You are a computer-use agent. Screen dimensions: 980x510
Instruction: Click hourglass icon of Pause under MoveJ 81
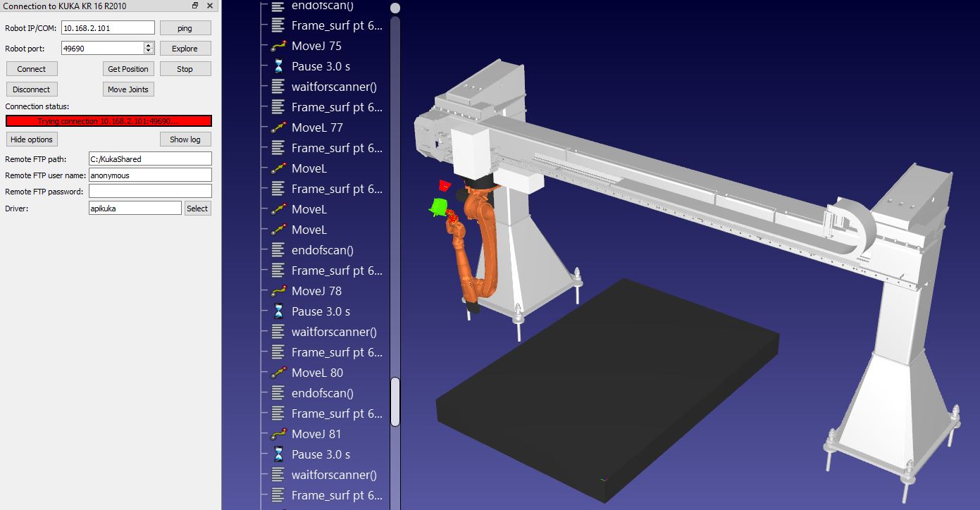click(278, 454)
